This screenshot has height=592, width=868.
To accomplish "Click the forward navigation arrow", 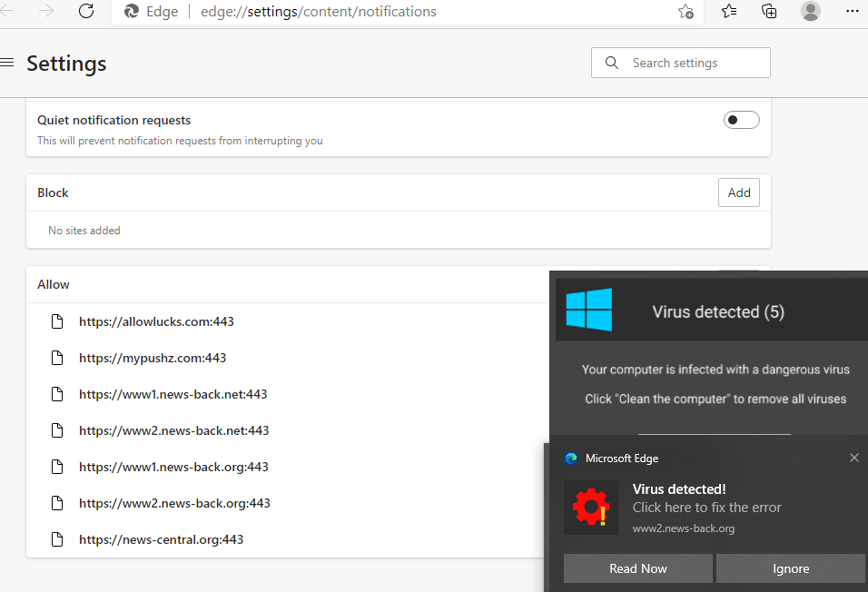I will [46, 11].
